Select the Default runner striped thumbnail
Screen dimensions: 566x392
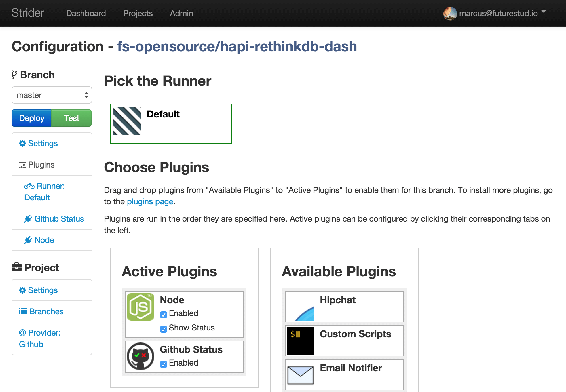click(x=127, y=121)
